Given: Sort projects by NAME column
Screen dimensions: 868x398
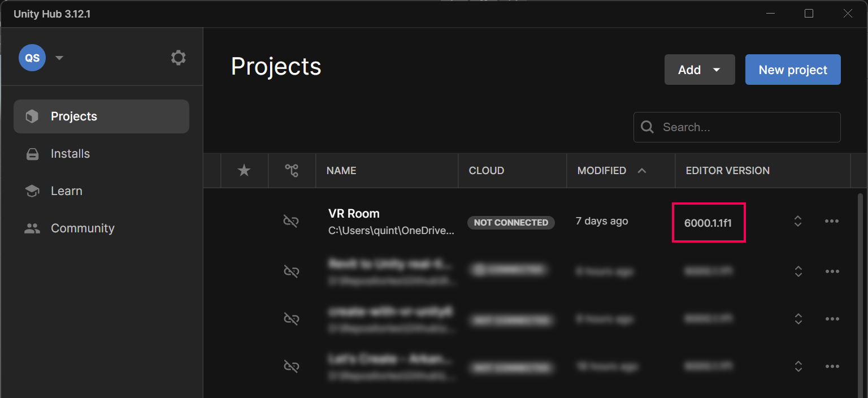Looking at the screenshot, I should [x=341, y=170].
